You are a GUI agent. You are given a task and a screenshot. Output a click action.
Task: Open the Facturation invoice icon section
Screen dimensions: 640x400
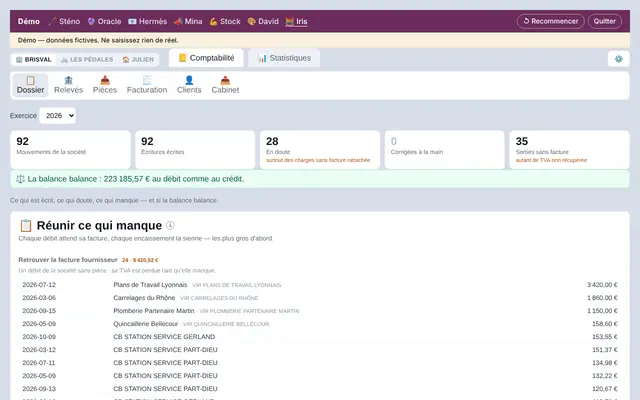tap(147, 85)
